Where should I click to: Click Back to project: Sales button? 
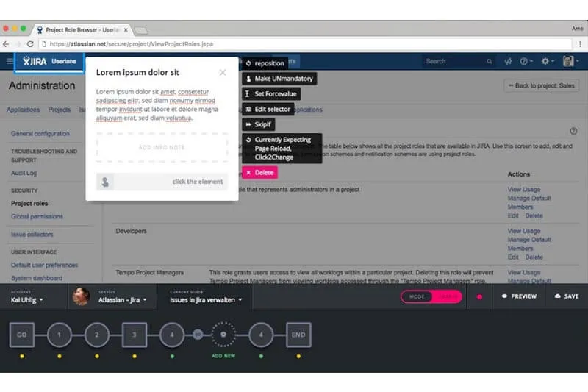point(541,86)
